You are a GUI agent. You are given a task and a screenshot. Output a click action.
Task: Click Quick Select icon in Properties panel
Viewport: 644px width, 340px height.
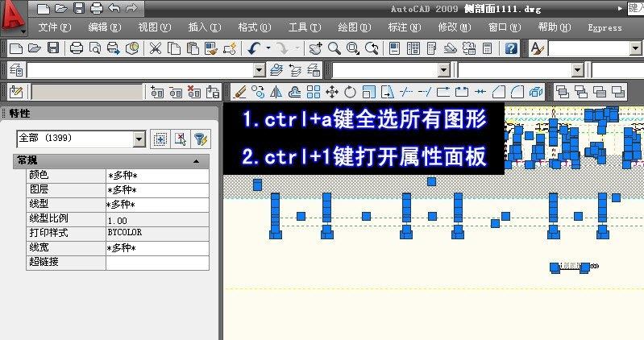(202, 139)
